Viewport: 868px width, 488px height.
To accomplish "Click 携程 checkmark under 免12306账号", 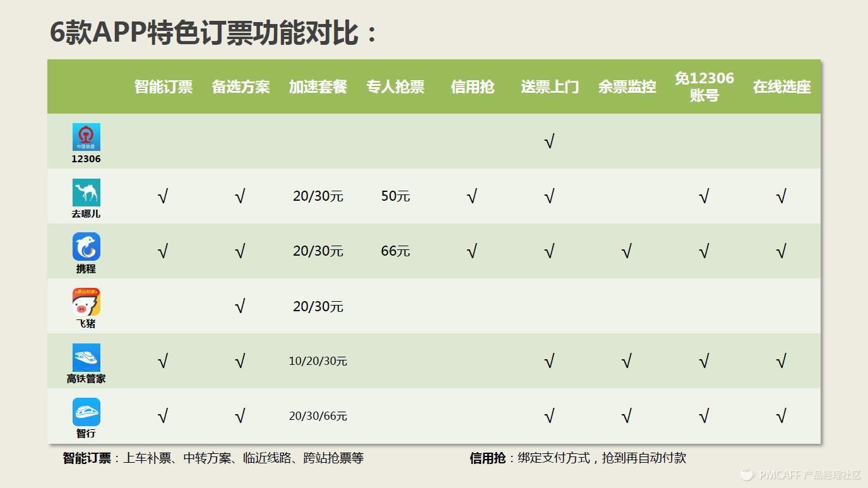I will click(x=704, y=251).
